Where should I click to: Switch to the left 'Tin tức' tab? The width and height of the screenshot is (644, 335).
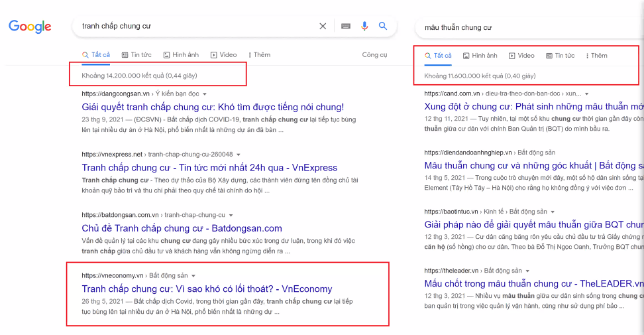click(x=136, y=54)
